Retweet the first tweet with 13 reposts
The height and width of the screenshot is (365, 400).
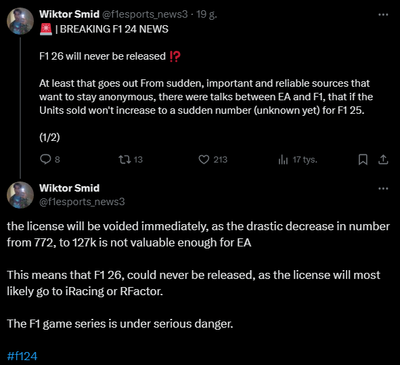click(125, 160)
